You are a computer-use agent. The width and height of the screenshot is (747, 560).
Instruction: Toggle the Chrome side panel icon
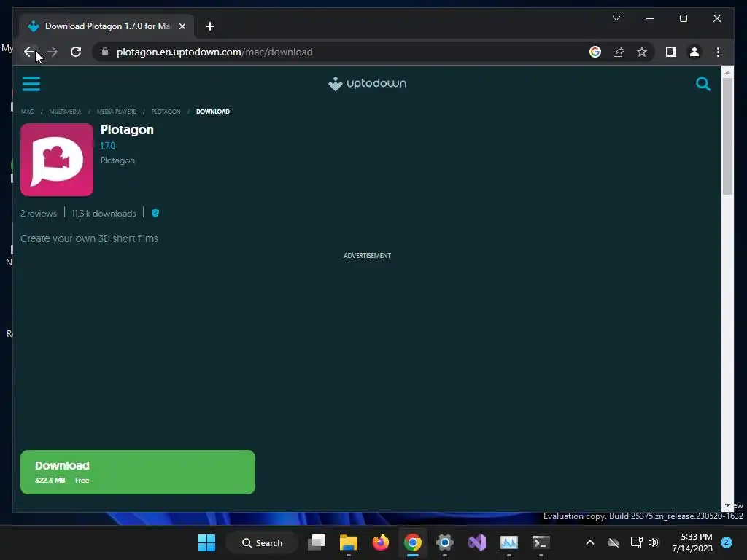(671, 52)
